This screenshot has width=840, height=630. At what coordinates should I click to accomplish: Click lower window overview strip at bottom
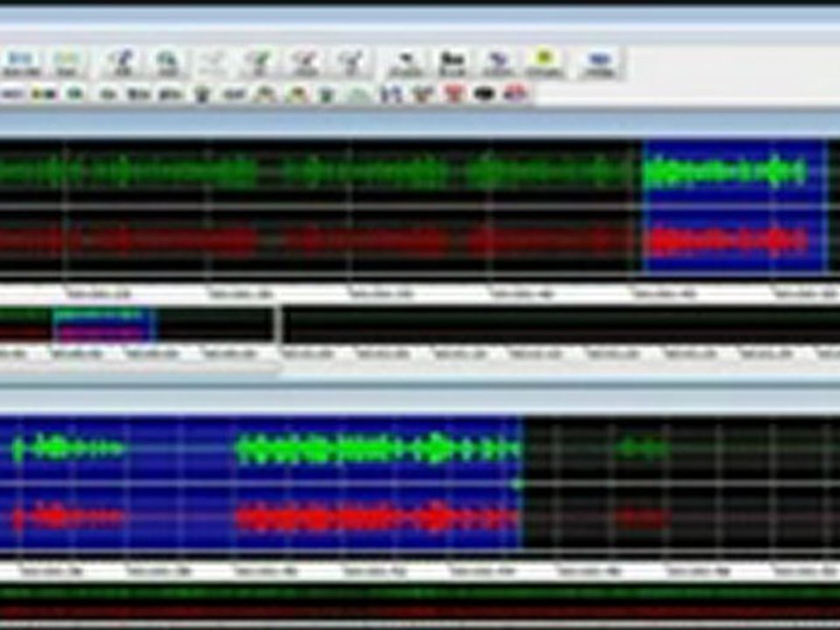[x=420, y=603]
